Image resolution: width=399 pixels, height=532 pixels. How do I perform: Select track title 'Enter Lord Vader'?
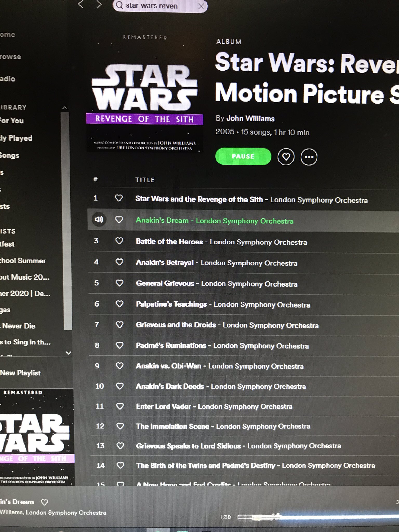[x=164, y=407]
